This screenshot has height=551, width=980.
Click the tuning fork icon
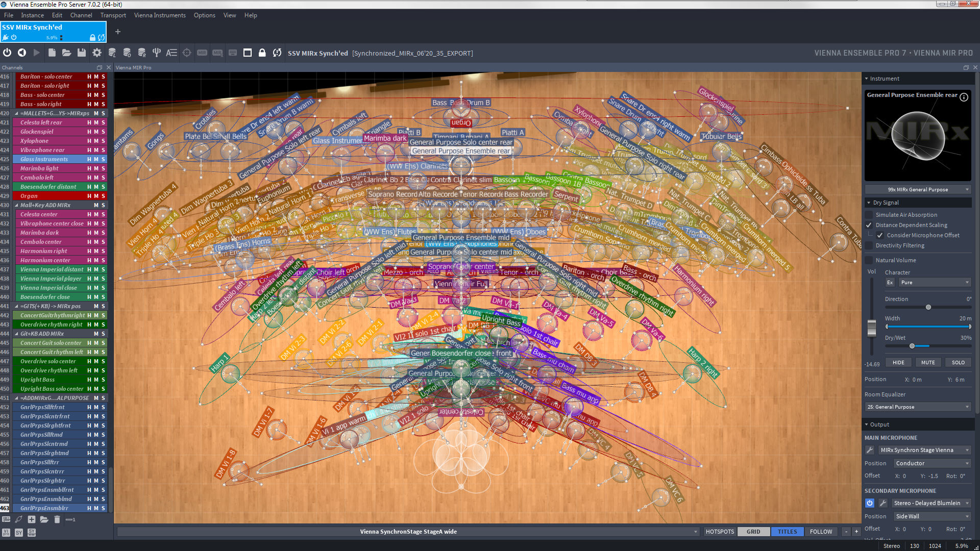coord(157,53)
